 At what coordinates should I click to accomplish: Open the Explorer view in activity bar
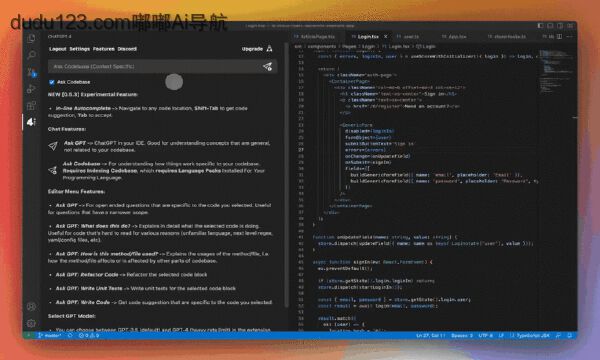tap(31, 38)
